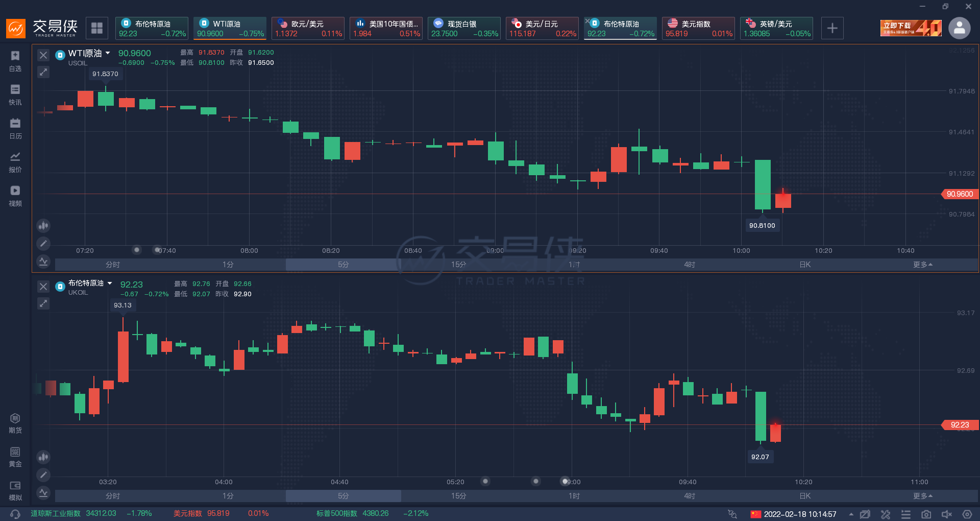Open indicators icon in Brent chart

pyautogui.click(x=43, y=492)
